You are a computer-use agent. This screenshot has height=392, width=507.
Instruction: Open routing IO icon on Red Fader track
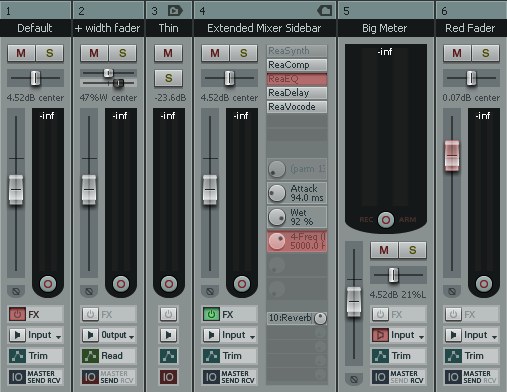453,377
